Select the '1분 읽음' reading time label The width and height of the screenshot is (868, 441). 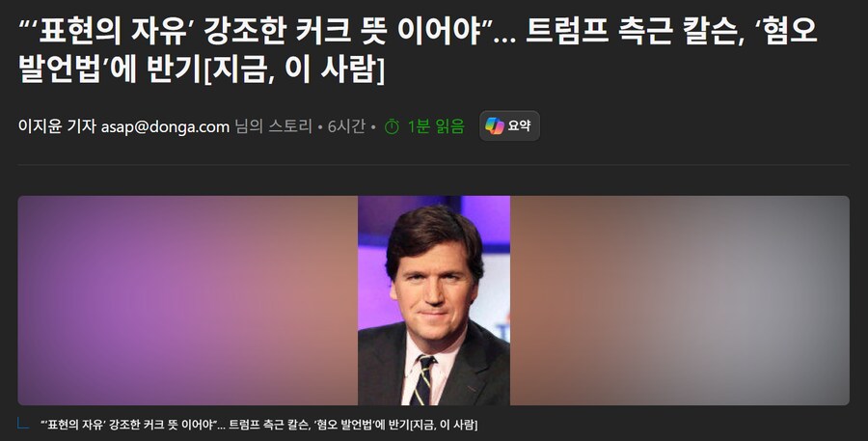tap(436, 126)
